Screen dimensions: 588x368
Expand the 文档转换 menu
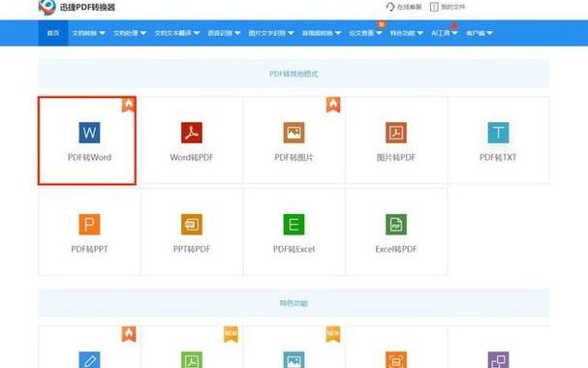click(88, 33)
